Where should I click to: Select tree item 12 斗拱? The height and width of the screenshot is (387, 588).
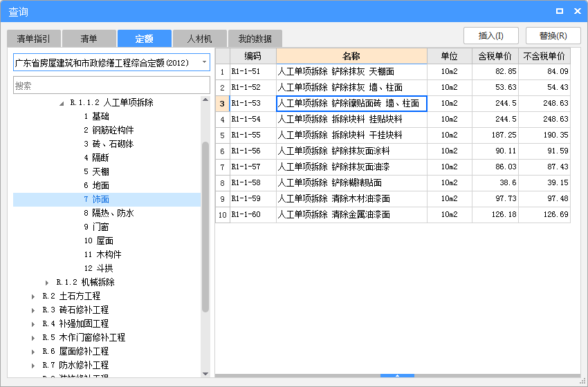99,268
